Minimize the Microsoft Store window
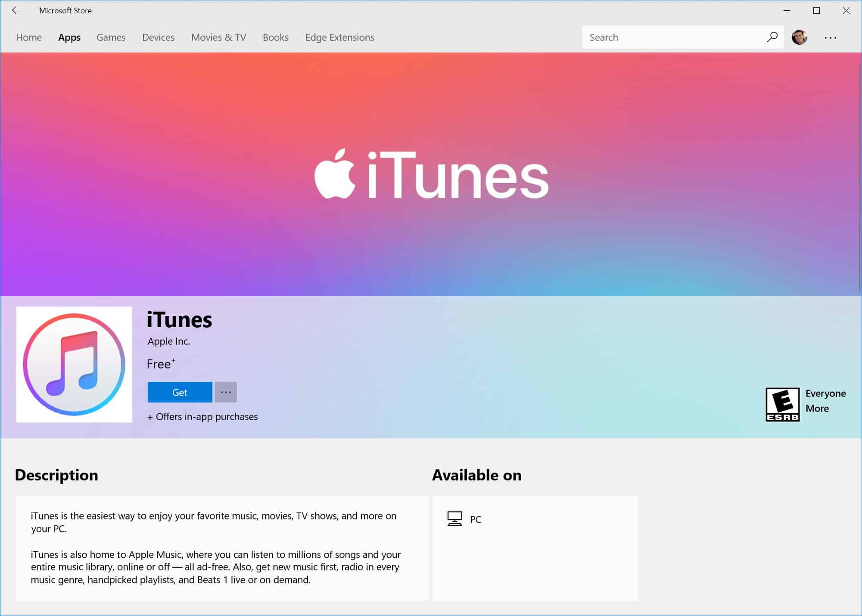862x616 pixels. [x=787, y=10]
